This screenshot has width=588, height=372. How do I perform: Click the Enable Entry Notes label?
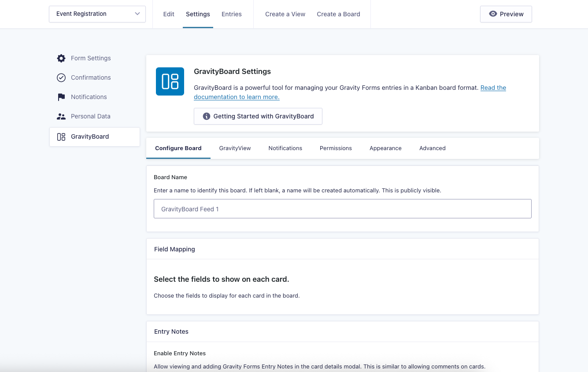pos(180,353)
